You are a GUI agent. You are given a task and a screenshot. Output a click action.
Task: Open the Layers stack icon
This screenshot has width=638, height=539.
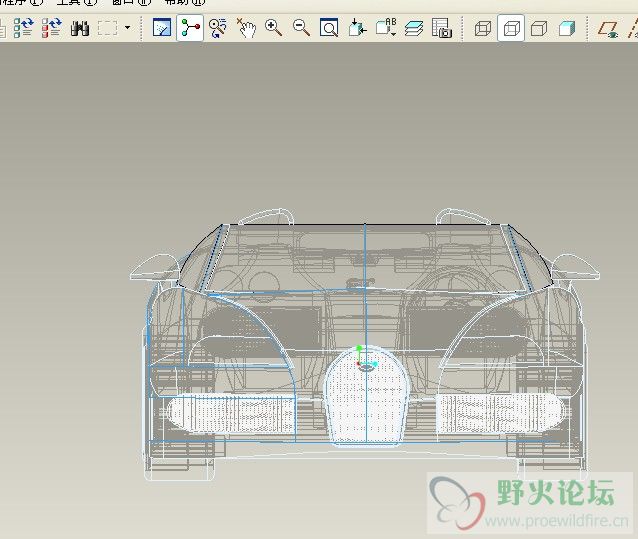tap(414, 28)
